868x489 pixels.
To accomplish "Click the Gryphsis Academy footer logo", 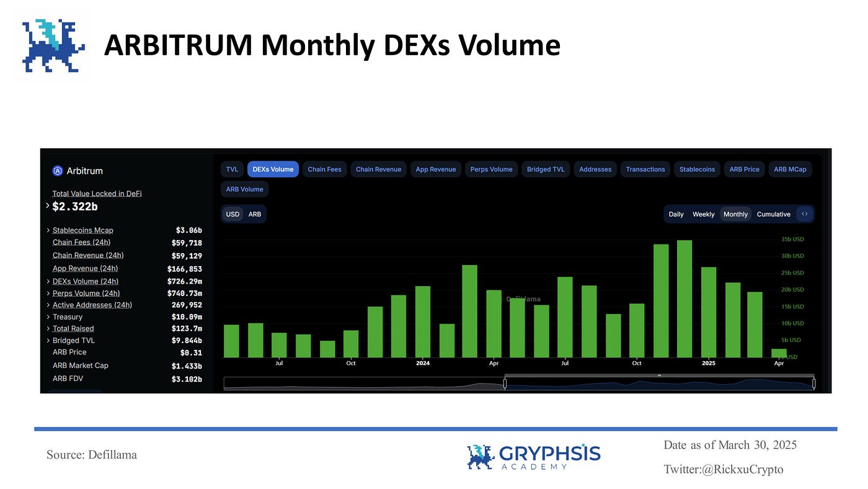I will (534, 457).
